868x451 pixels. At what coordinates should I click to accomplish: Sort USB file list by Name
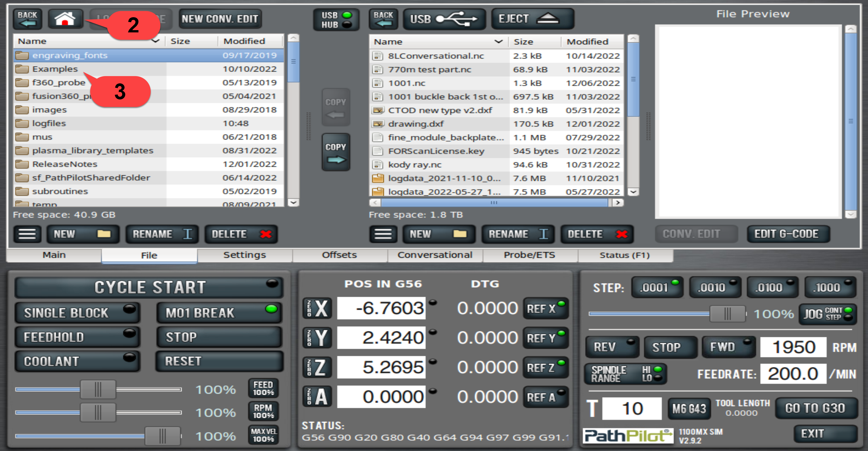click(x=438, y=42)
